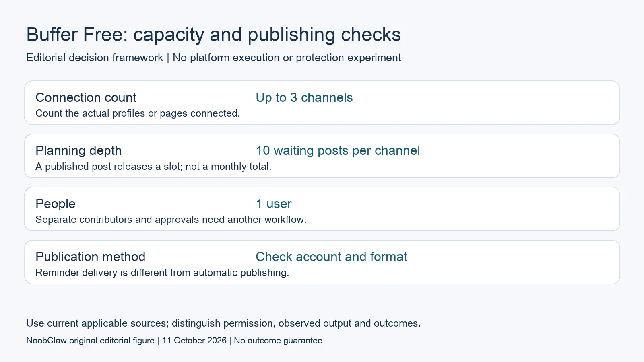644x362 pixels.
Task: Click "A published post releases a slot" line
Action: click(154, 167)
